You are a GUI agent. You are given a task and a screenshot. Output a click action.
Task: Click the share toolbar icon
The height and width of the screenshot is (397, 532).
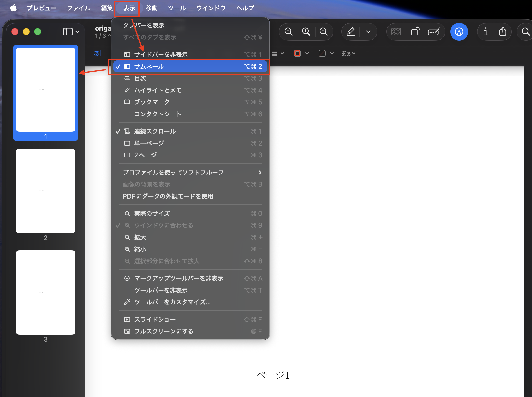pos(503,32)
